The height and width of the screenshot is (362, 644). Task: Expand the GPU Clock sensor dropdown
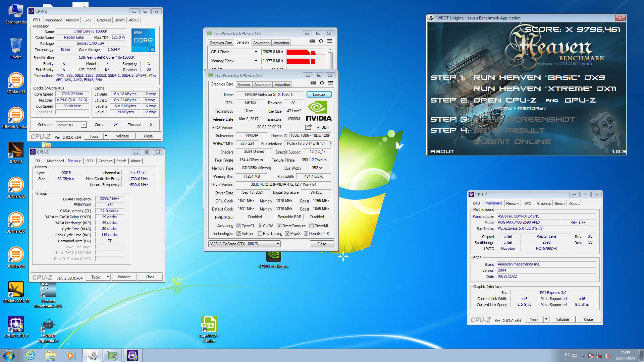256,52
